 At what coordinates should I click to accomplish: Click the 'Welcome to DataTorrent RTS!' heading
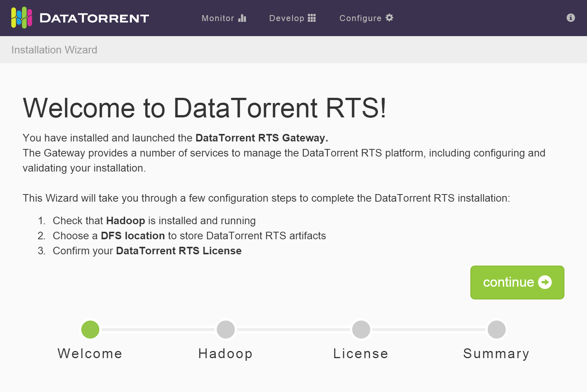[x=204, y=108]
